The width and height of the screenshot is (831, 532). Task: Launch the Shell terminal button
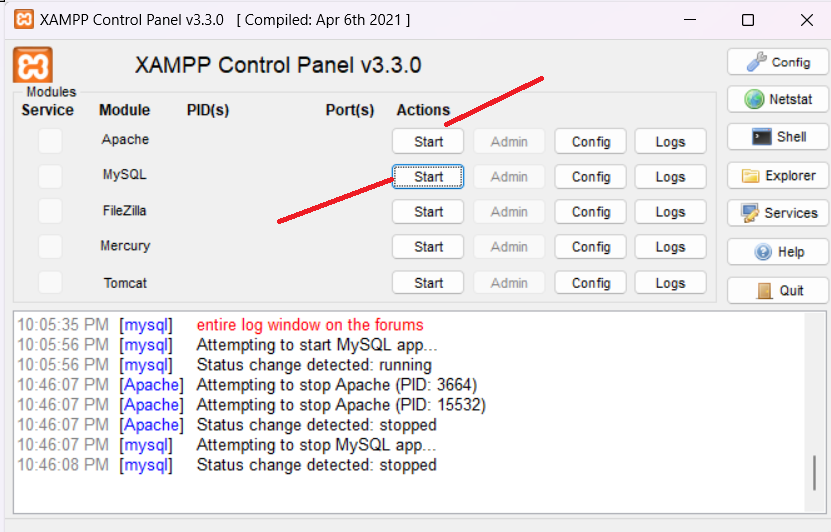(777, 137)
